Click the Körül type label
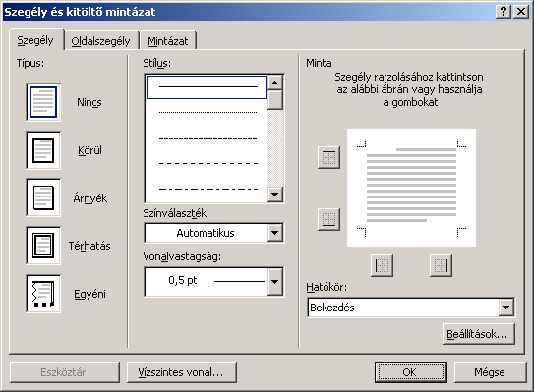The width and height of the screenshot is (534, 392). click(89, 150)
